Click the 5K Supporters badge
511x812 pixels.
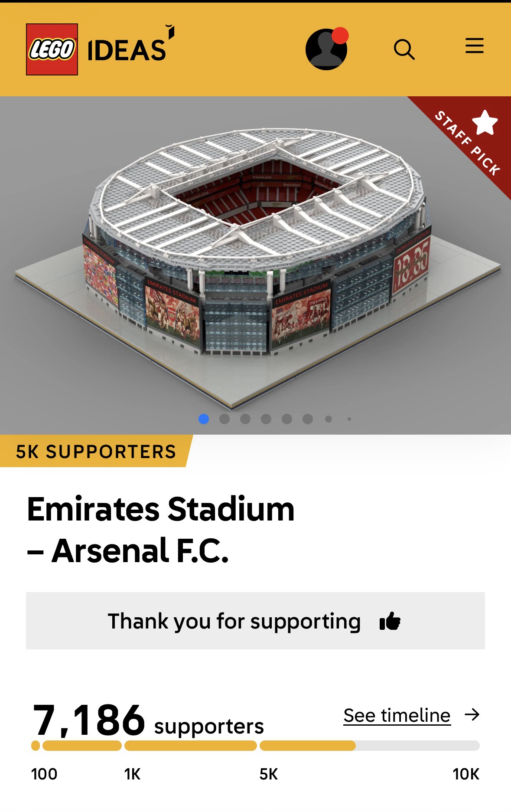point(96,452)
